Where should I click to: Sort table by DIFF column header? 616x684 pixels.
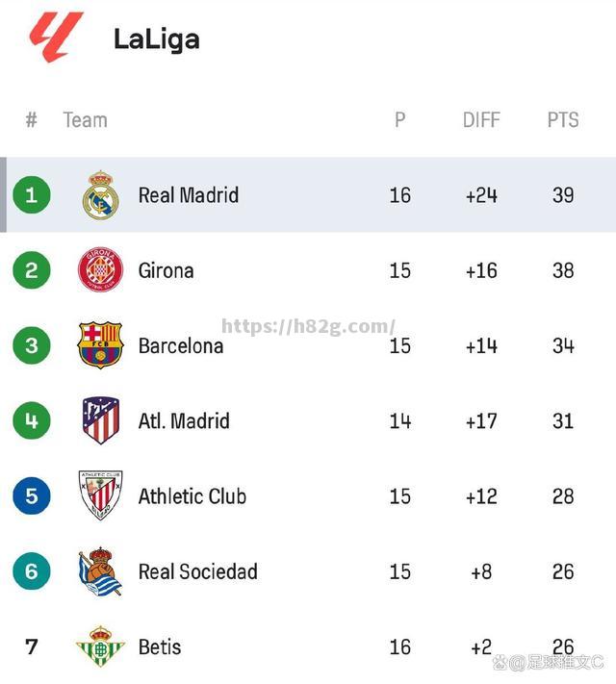481,120
